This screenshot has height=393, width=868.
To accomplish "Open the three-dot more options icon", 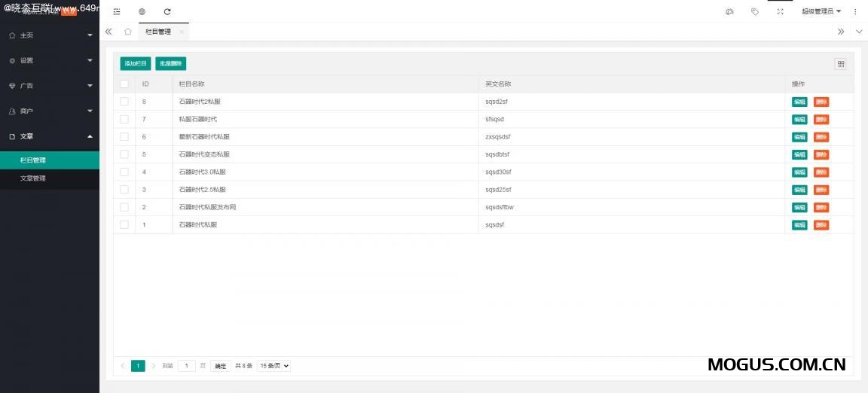I will [x=855, y=11].
